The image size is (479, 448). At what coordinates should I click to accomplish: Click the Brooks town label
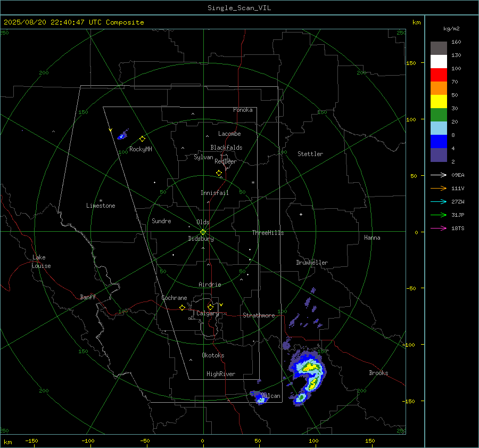[x=378, y=373]
